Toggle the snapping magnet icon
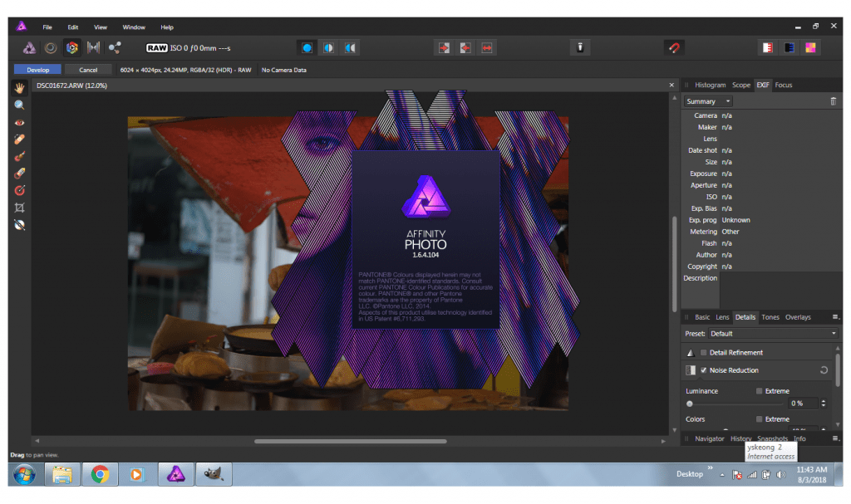 (675, 48)
